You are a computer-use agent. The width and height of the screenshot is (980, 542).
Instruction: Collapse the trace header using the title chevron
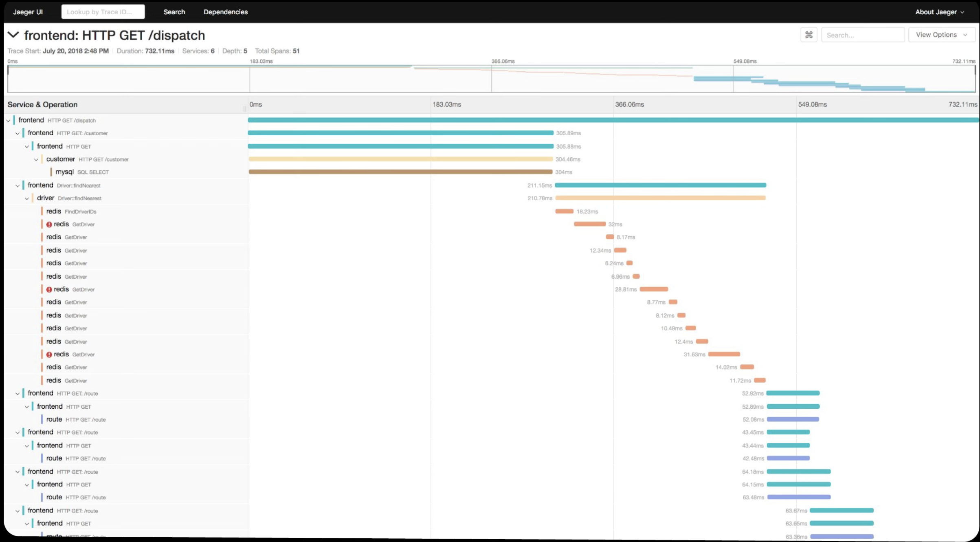[13, 35]
